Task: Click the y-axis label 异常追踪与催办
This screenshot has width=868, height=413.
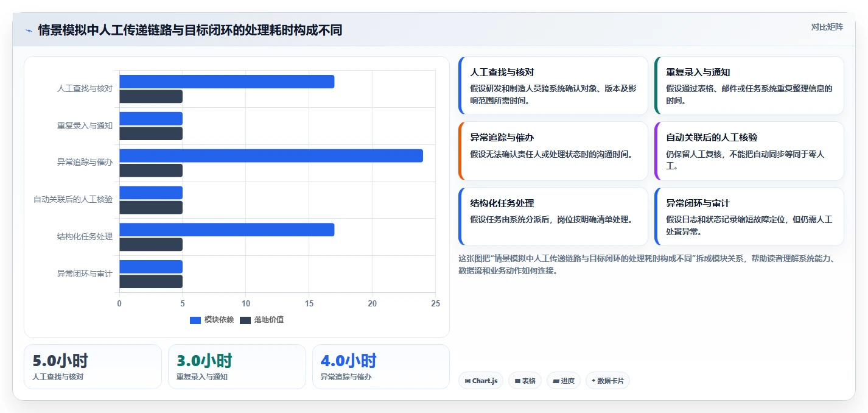Action: [85, 163]
